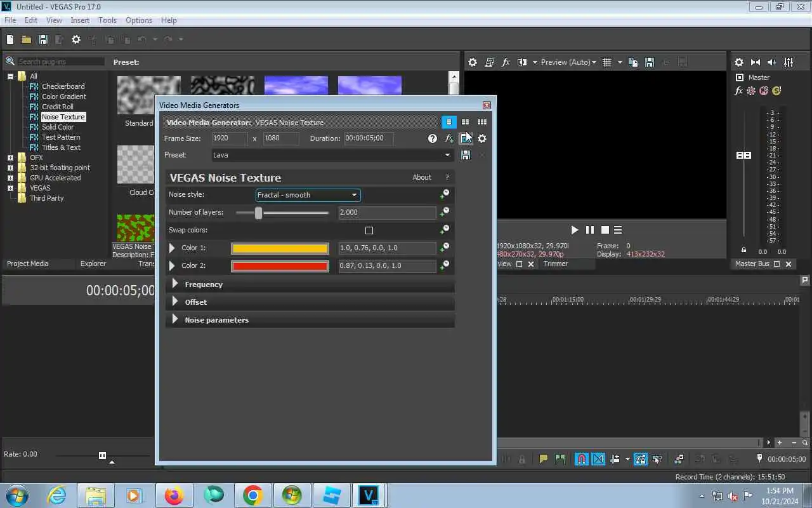Create a new project from main toolbar
This screenshot has height=508, width=812.
click(x=10, y=39)
